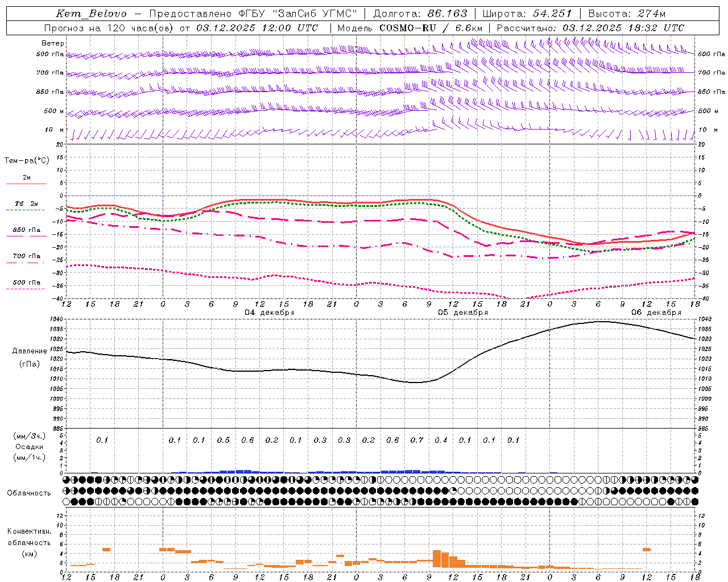This screenshot has height=582, width=728.
Task: Click the 04 декабря date label
Action: point(269,313)
